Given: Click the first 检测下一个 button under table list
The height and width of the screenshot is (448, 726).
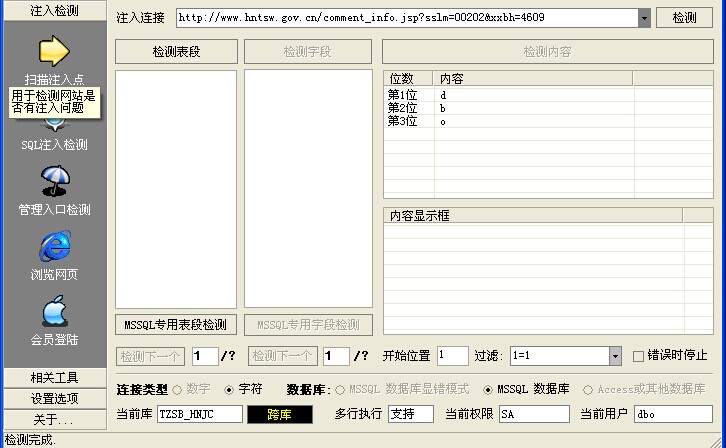Looking at the screenshot, I should 150,356.
